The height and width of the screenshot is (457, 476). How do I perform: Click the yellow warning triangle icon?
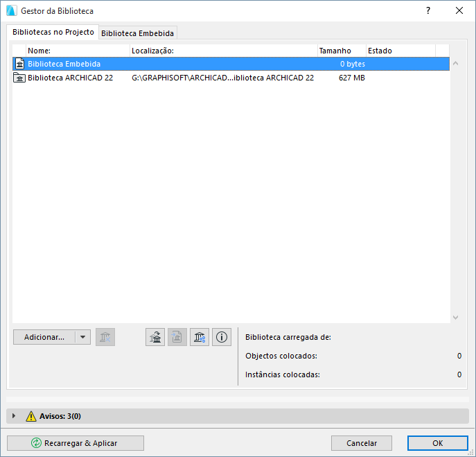pos(31,416)
